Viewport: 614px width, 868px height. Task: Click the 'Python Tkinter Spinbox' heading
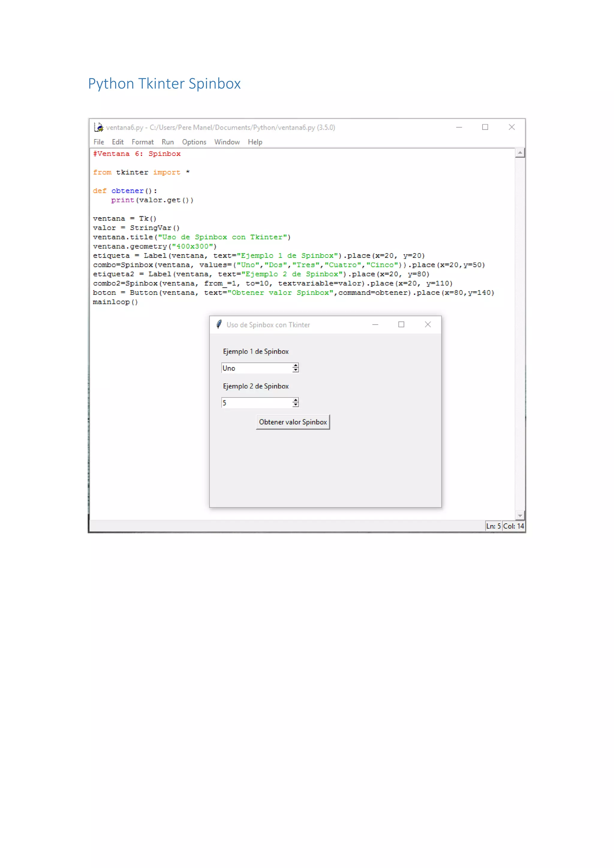click(165, 84)
